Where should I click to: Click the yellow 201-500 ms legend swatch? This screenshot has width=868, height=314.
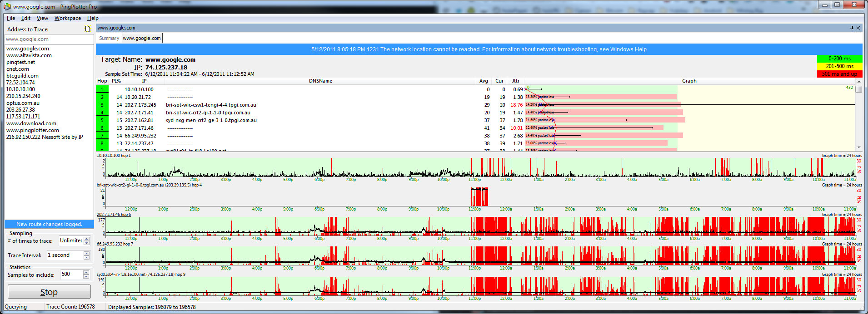839,66
